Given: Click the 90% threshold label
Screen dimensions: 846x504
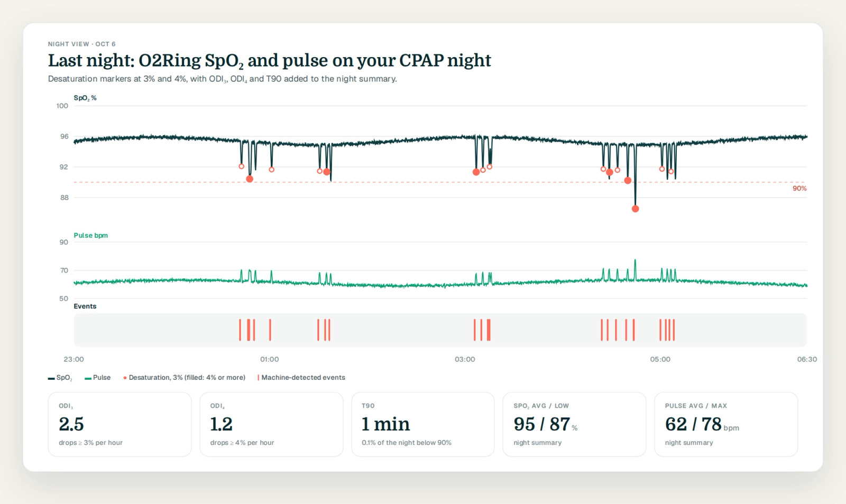Looking at the screenshot, I should click(x=799, y=189).
